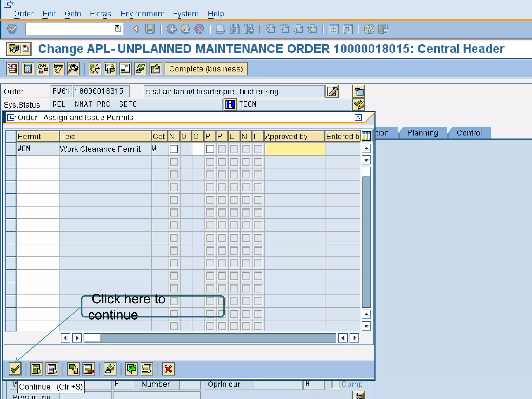Toggle the Comp. checkbox at bottom

(335, 384)
